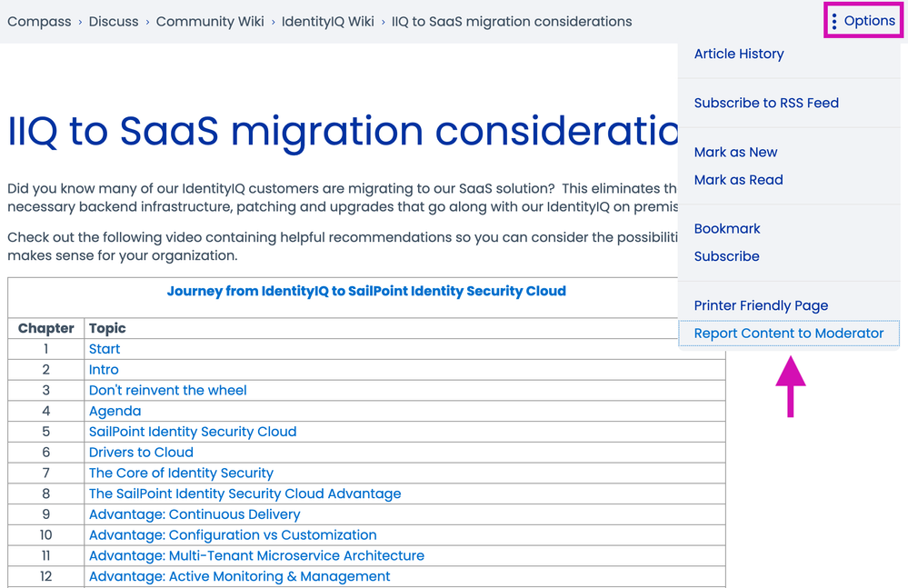Choose Report Content to Moderator
The height and width of the screenshot is (588, 908).
click(788, 333)
